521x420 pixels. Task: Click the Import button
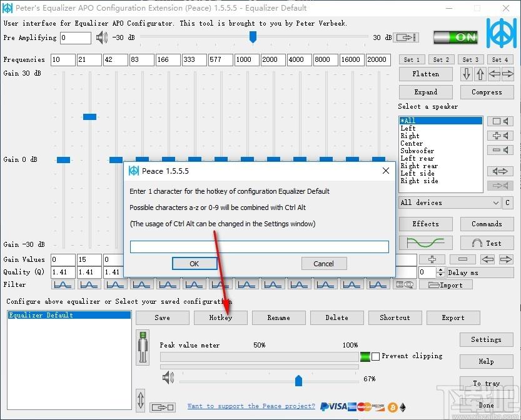pos(445,285)
